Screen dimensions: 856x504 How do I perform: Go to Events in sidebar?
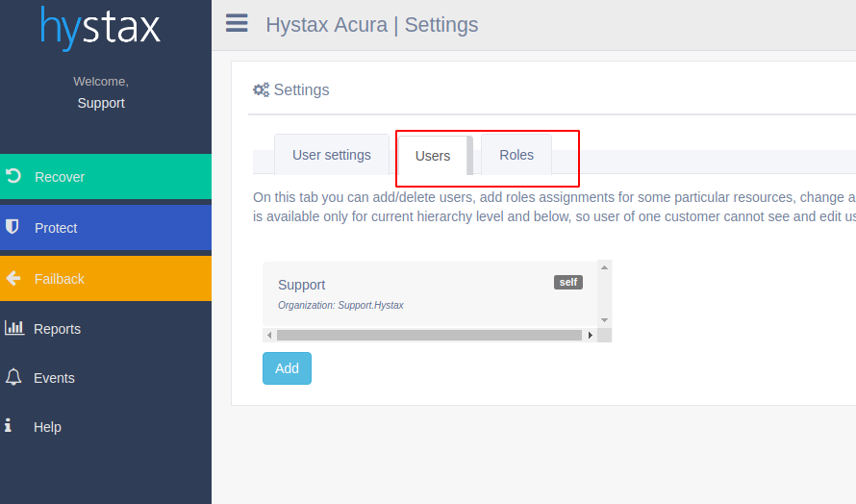54,378
